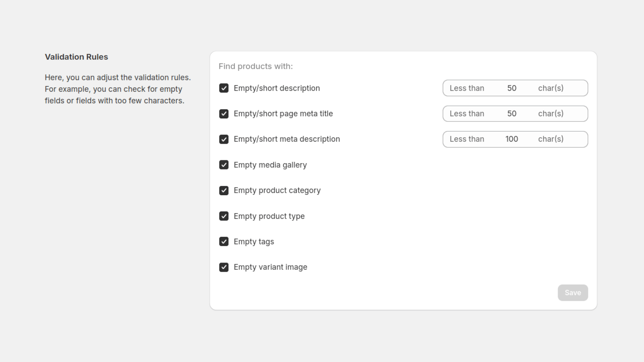Uncheck the Empty/short description rule

pyautogui.click(x=224, y=88)
